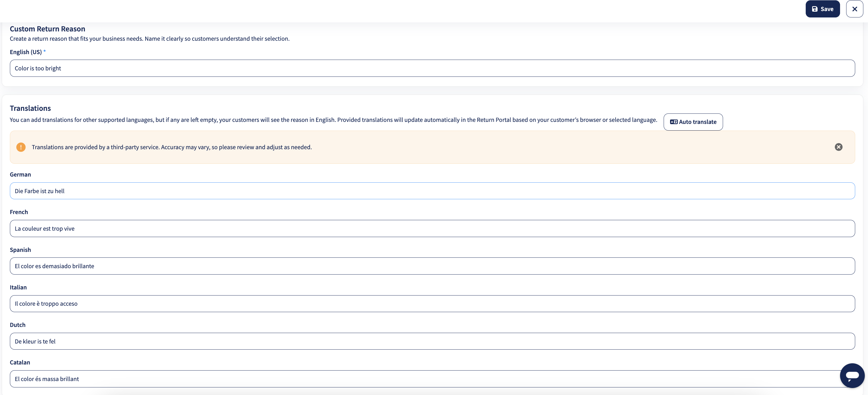Dismiss the third-party translation warning banner

point(839,147)
